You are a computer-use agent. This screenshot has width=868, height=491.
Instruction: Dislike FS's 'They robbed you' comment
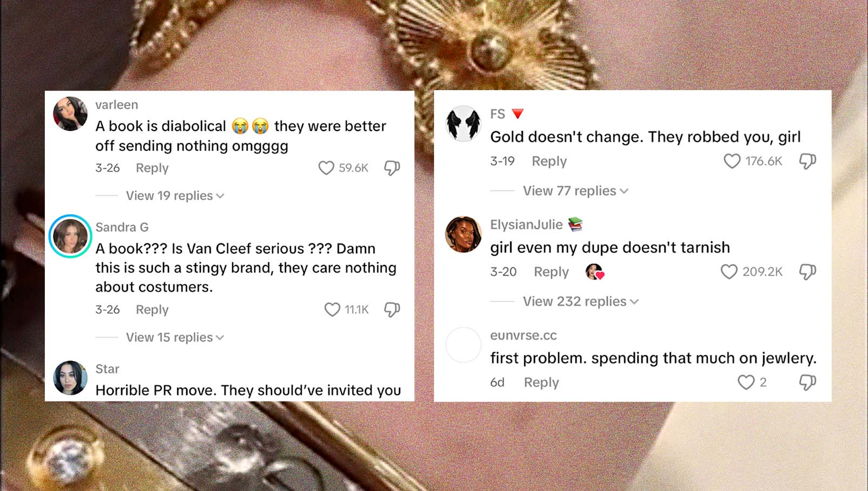808,161
